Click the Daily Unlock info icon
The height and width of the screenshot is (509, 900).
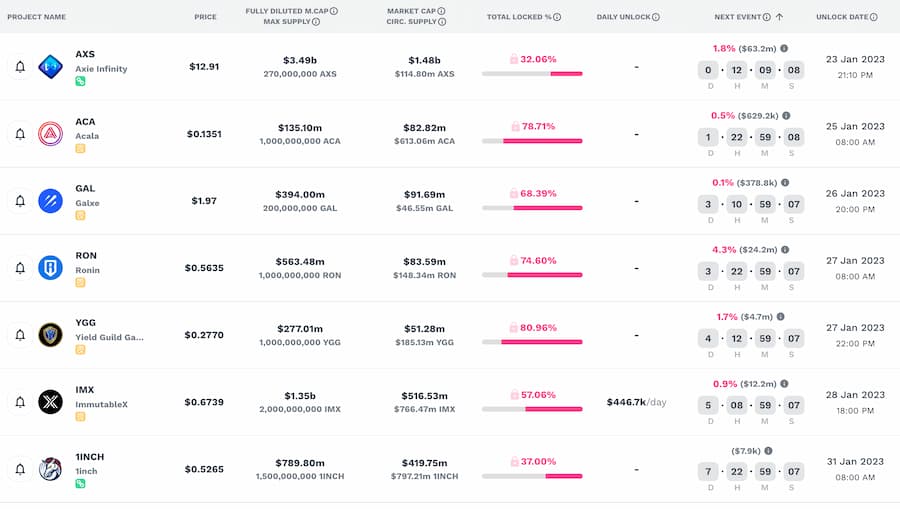pyautogui.click(x=656, y=17)
